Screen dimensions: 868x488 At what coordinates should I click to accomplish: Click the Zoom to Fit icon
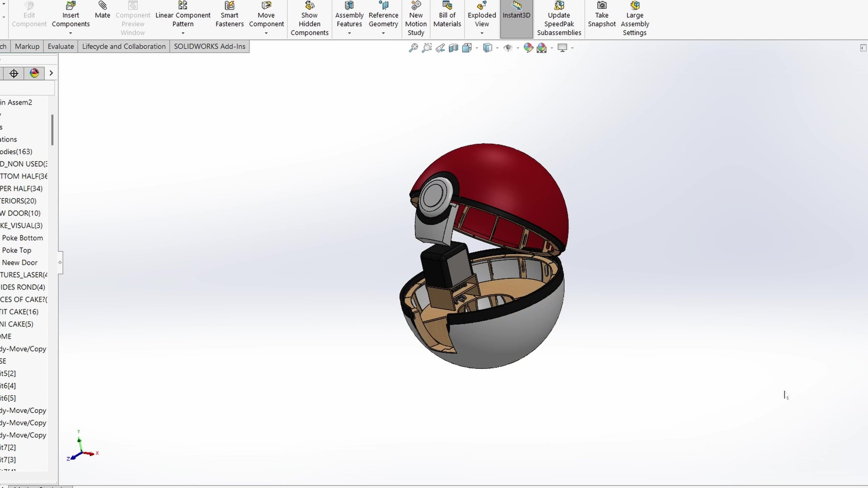(413, 48)
